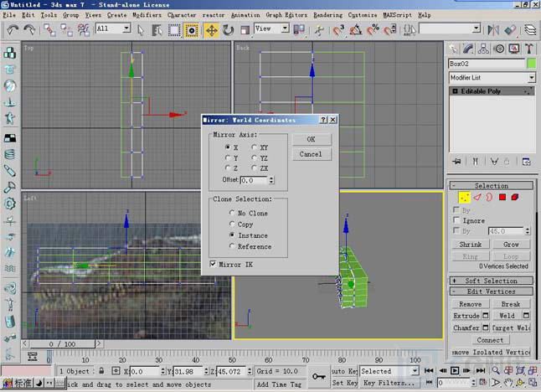Screen dimensions: 541x392
Task: Open the Modifiers menu
Action: tap(147, 15)
